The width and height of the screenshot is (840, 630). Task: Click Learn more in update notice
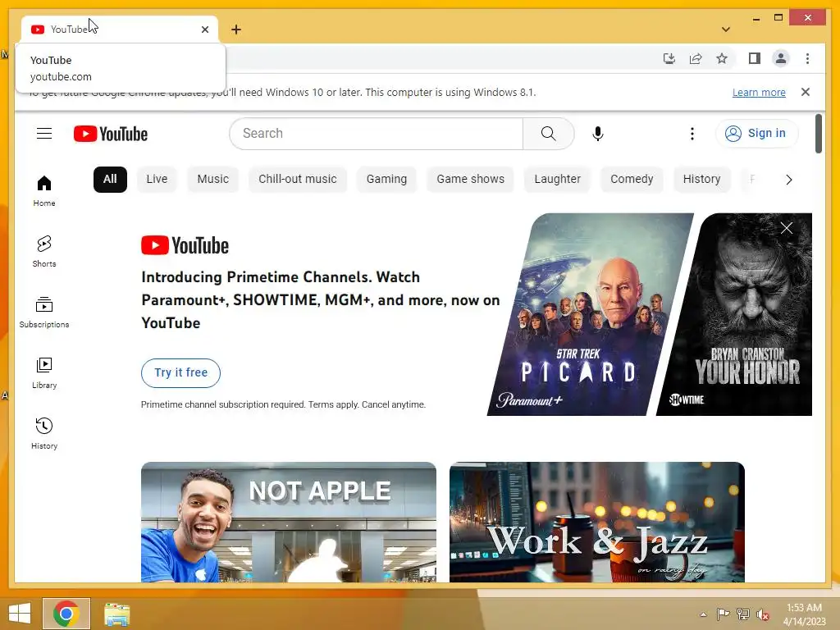coord(759,92)
